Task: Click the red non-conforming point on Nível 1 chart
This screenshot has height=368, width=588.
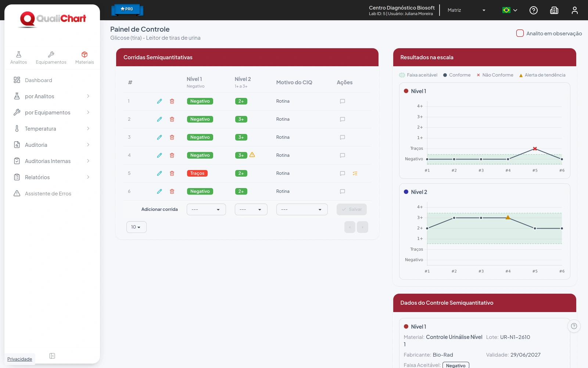Action: coord(535,149)
